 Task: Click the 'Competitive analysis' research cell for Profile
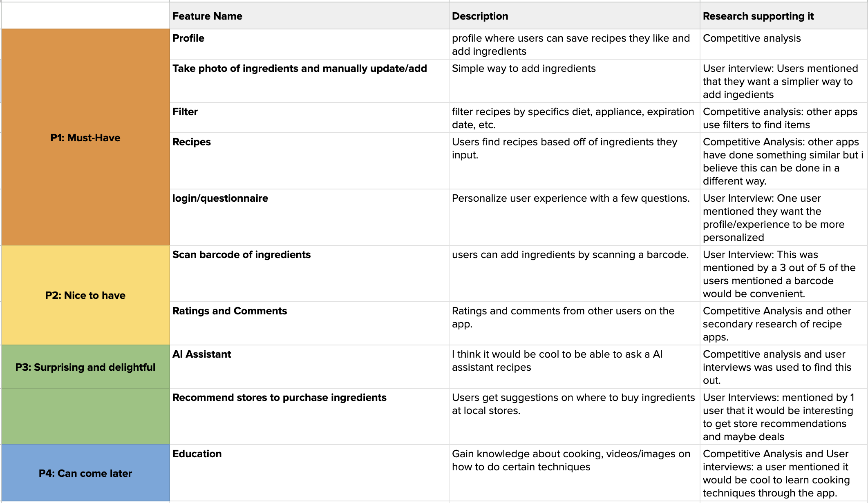pyautogui.click(x=784, y=44)
